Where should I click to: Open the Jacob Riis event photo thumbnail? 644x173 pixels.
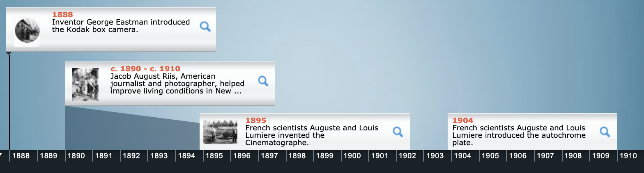85,84
